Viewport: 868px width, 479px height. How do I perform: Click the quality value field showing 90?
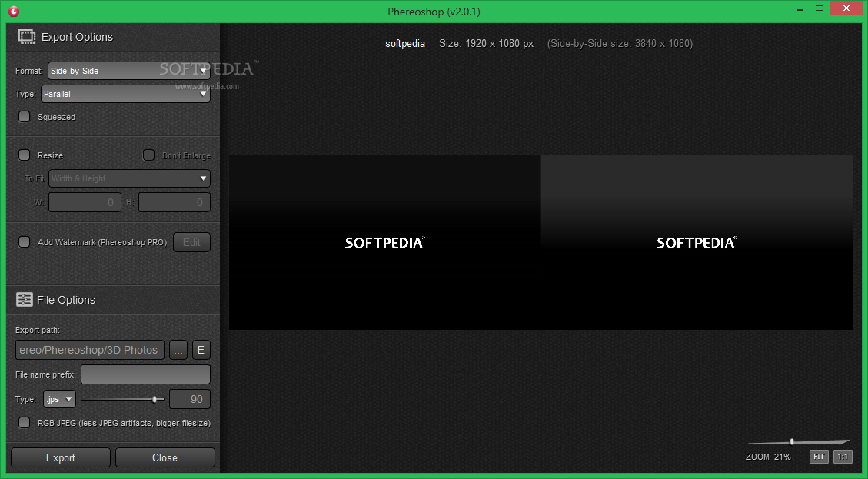point(190,399)
